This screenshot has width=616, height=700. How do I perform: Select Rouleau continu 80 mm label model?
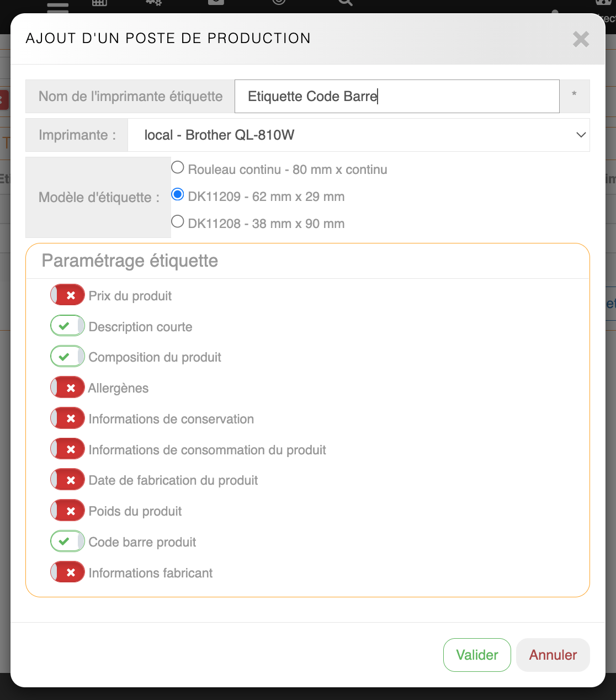tap(178, 167)
